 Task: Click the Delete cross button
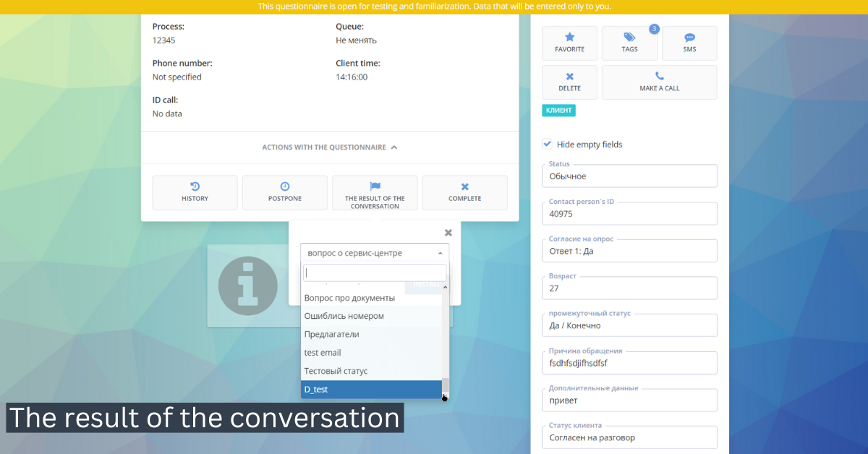(x=569, y=82)
